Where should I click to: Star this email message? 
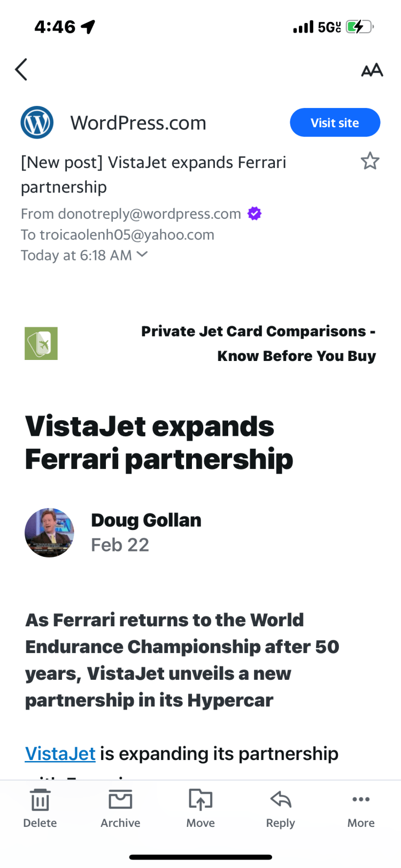tap(370, 161)
